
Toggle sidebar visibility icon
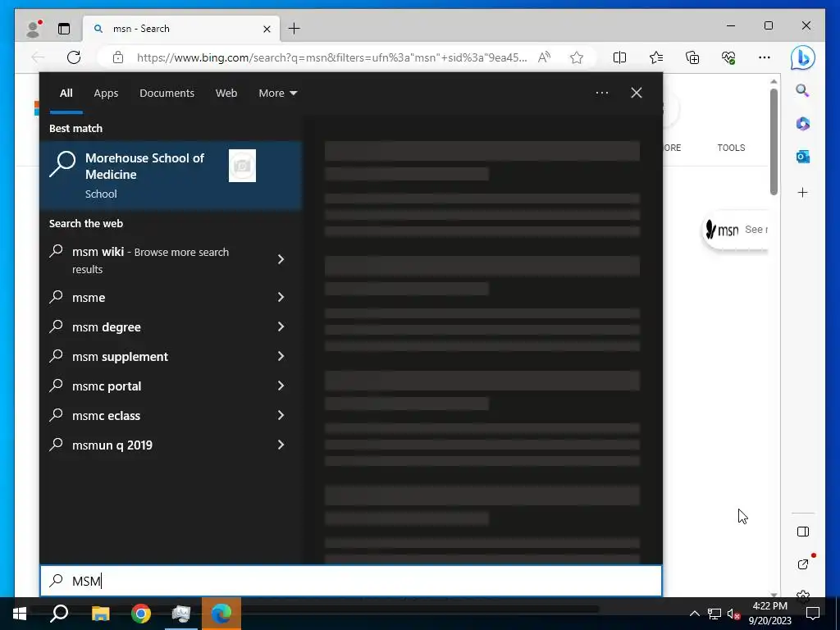(x=802, y=532)
